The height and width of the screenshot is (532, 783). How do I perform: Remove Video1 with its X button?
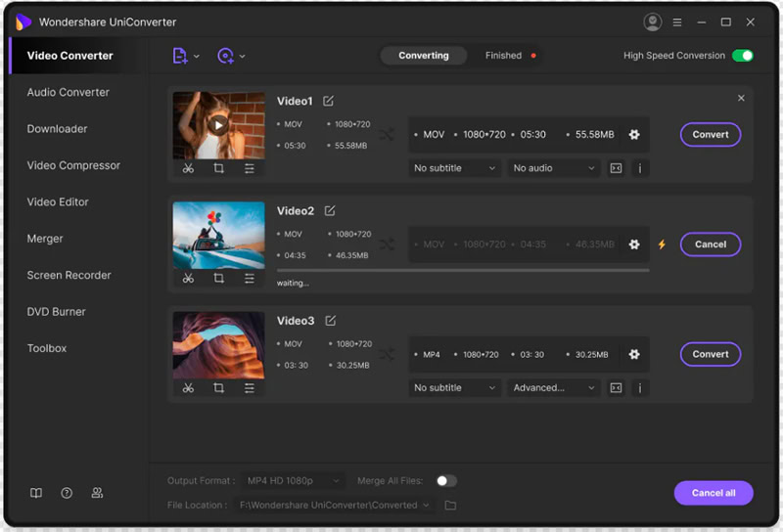click(x=741, y=98)
